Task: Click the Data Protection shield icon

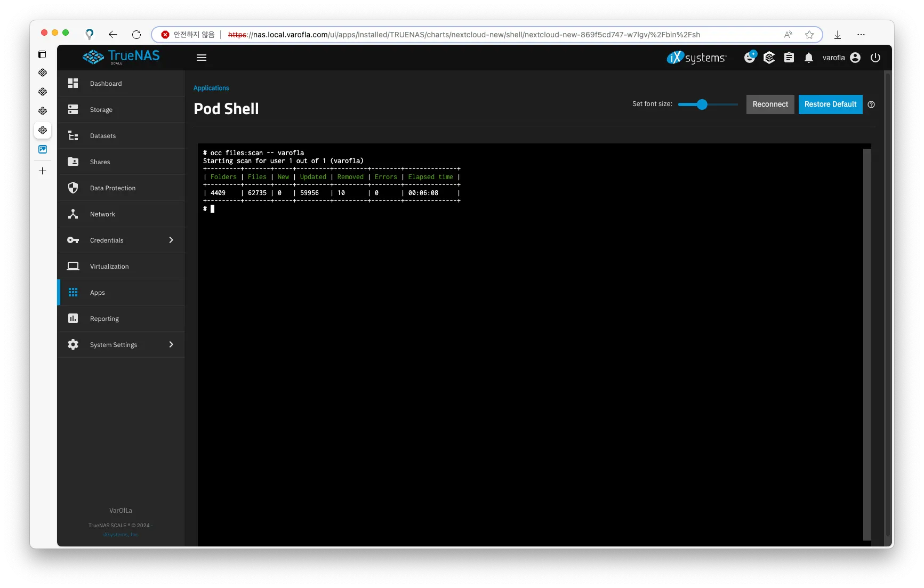Action: (73, 188)
